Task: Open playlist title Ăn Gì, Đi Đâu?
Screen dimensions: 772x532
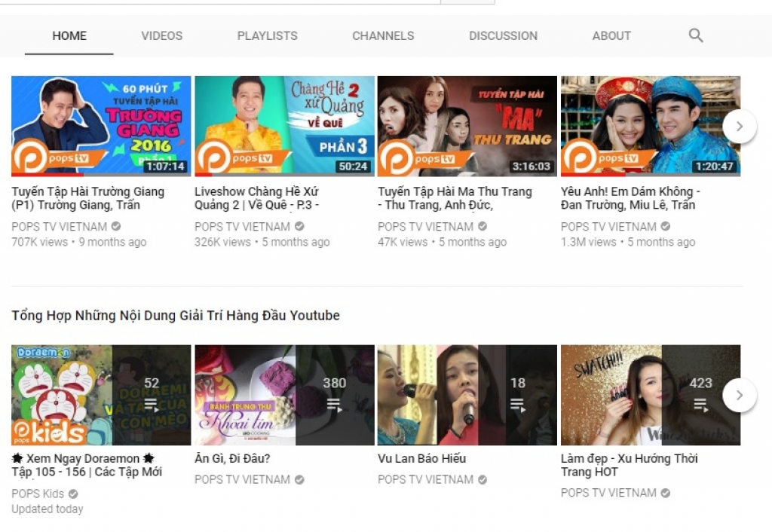Action: 232,458
